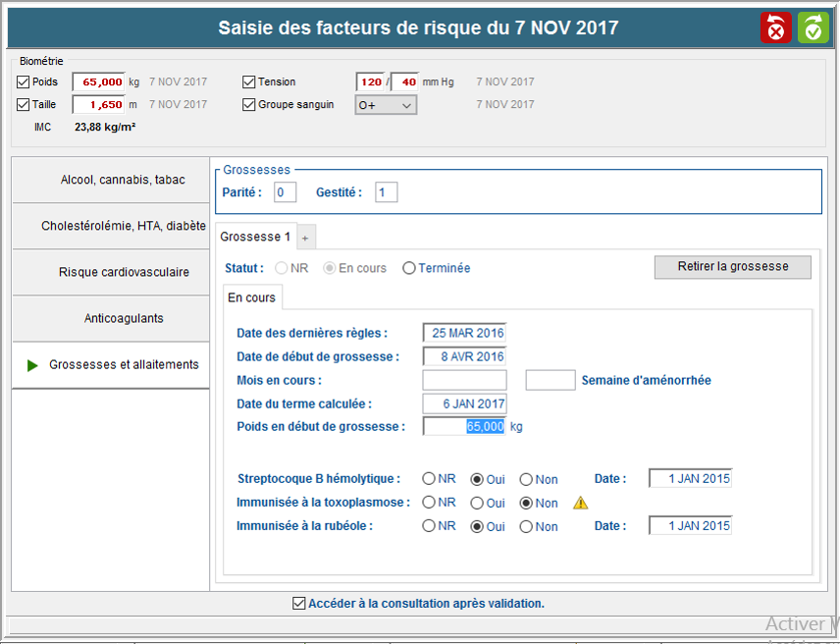The width and height of the screenshot is (840, 644).
Task: Choose Oui for Immunisée à la toxoplasmose
Action: [x=477, y=503]
